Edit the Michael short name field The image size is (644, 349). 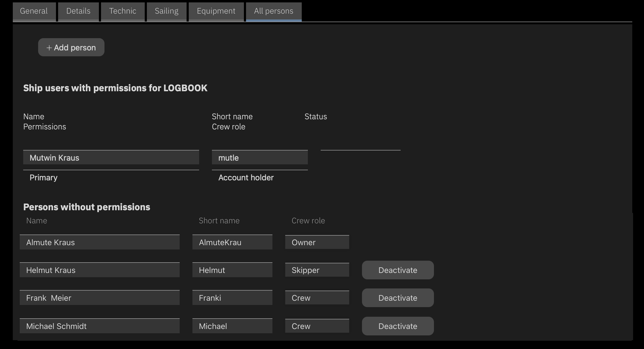232,326
